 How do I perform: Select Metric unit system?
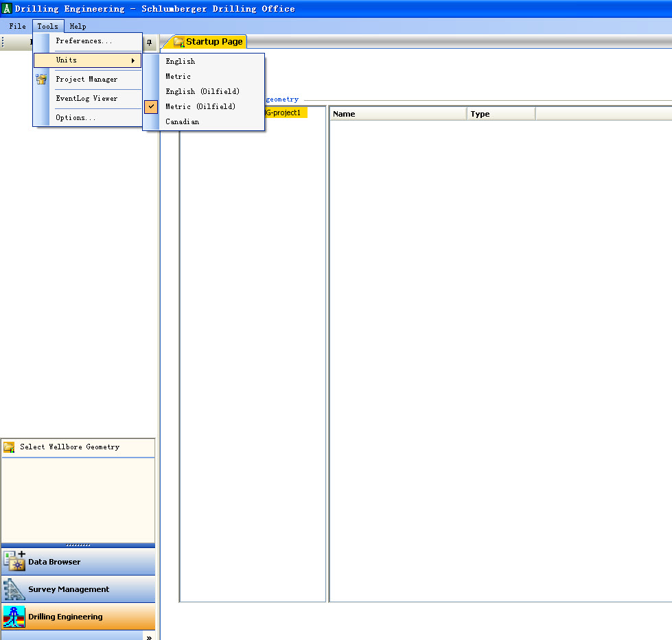[204, 76]
